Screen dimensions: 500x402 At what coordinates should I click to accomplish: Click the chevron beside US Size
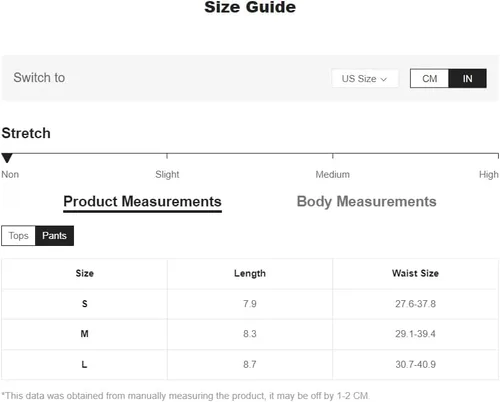coord(384,79)
